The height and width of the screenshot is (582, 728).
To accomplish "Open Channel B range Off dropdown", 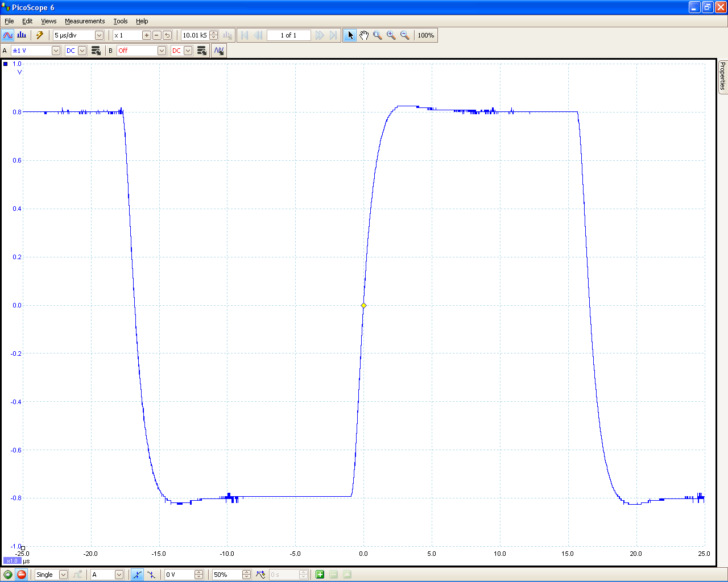I will (x=162, y=51).
